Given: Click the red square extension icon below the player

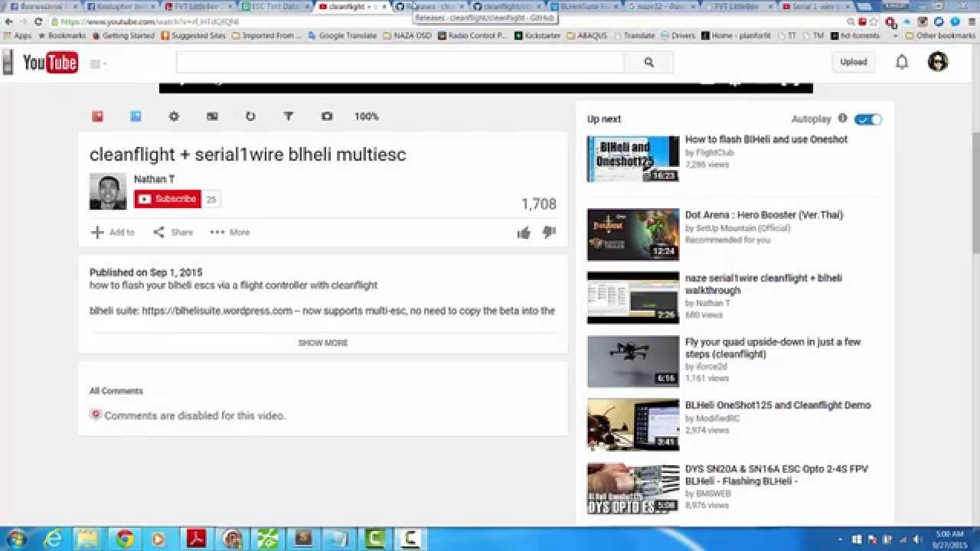Looking at the screenshot, I should pos(97,116).
